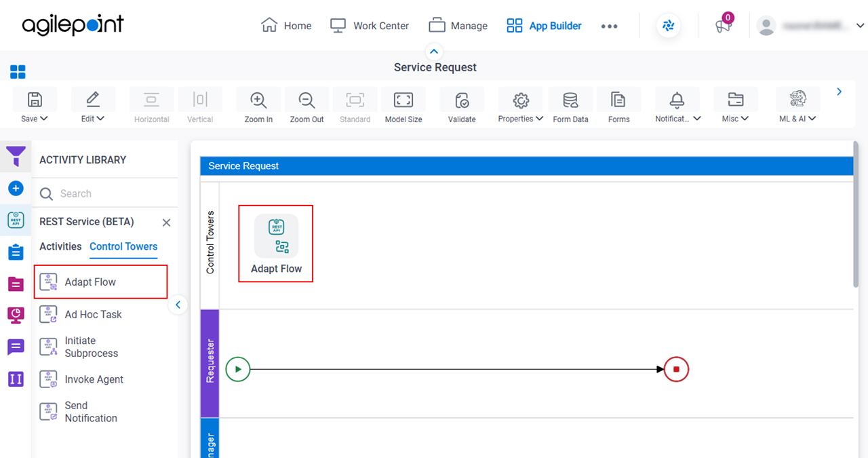Open the chart monitor sidebar category

click(16, 315)
